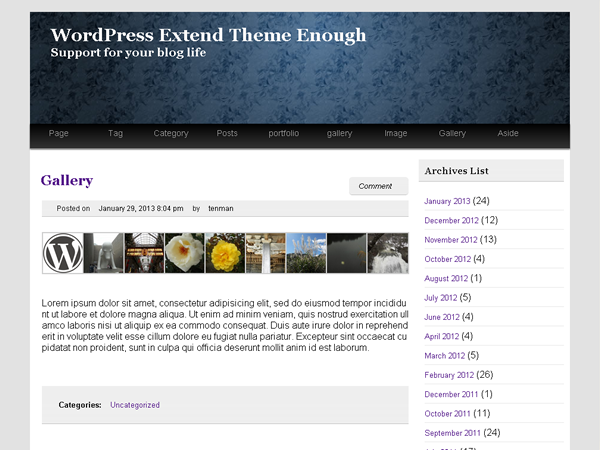Open the January 2013 archive

(447, 201)
